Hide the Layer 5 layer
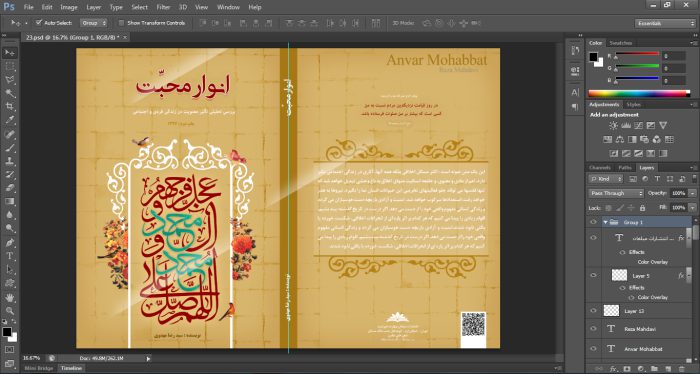The image size is (700, 374). (x=593, y=275)
